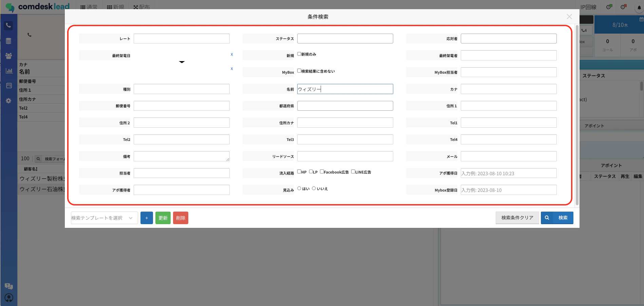Image resolution: width=644 pixels, height=306 pixels.
Task: Open the board icon in the sidebar
Action: 9,86
